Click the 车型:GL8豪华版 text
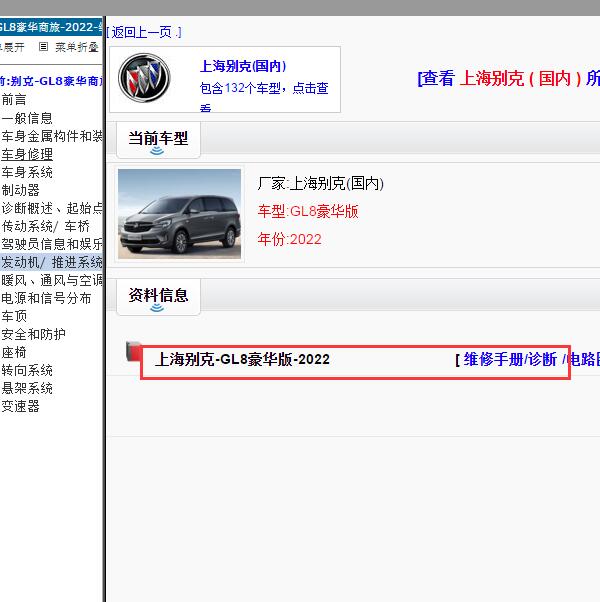The height and width of the screenshot is (602, 600). pos(308,212)
